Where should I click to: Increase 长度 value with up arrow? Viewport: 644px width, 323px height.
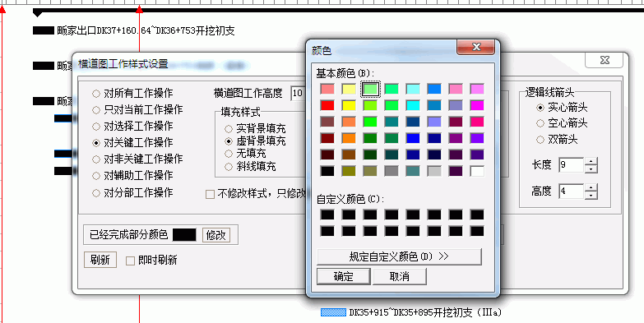click(x=591, y=162)
